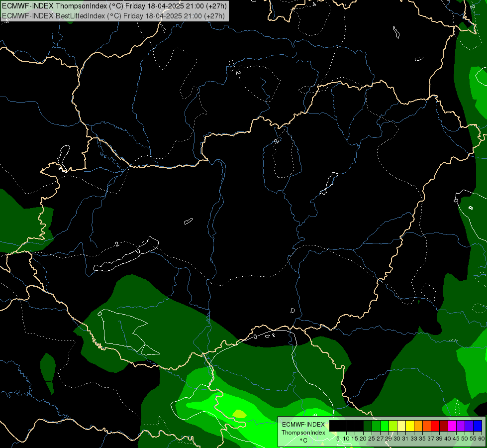Screen dimensions: 487x448
Task: Select the medium green 25–27 legend swatch
Action: point(376,426)
